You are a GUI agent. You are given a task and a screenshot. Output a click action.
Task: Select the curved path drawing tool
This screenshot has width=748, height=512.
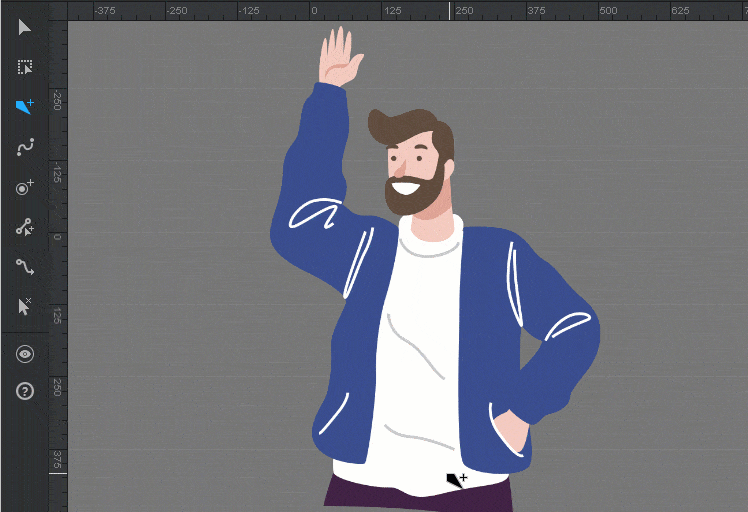coord(25,147)
